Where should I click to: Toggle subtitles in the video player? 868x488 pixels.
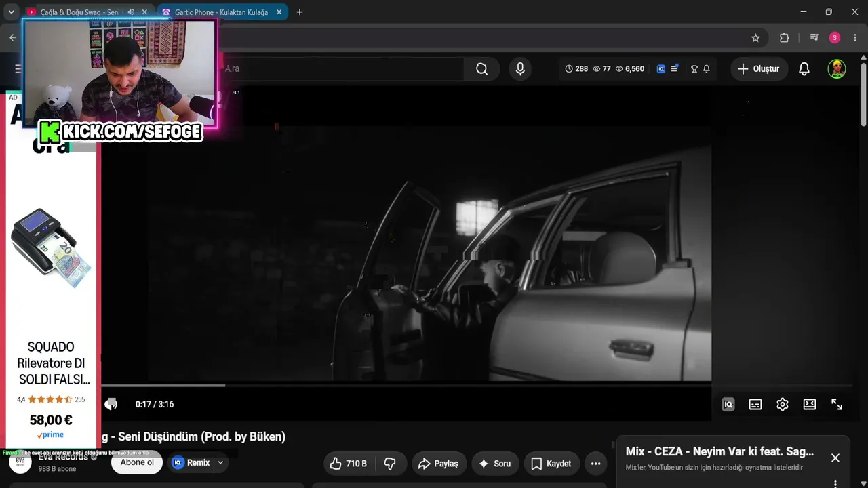(x=755, y=405)
